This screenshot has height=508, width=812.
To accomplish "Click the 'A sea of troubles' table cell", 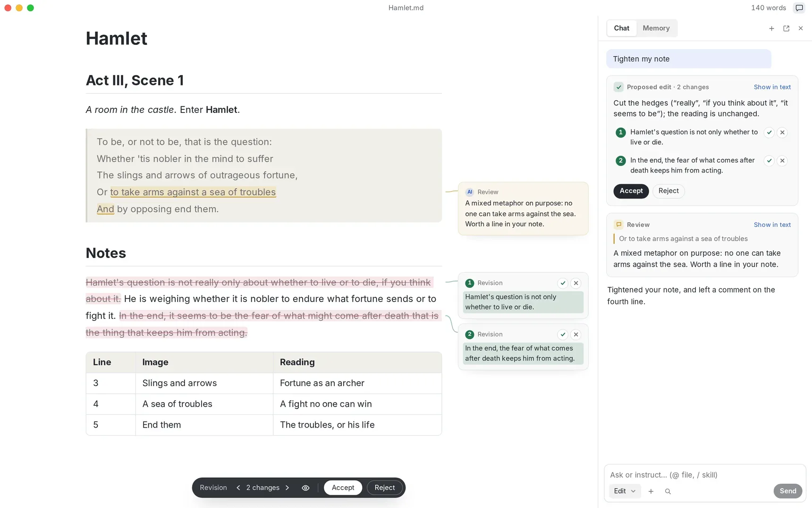I will pyautogui.click(x=204, y=404).
